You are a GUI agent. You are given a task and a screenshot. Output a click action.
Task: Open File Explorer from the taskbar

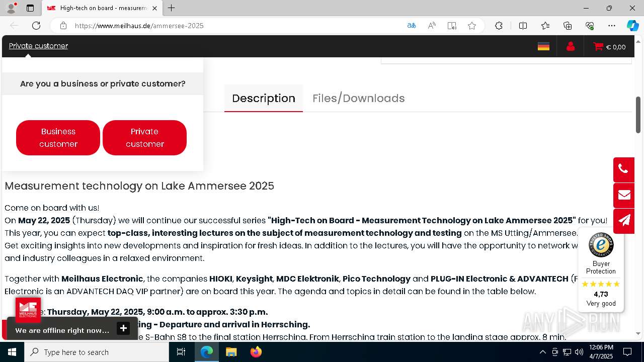pos(231,352)
